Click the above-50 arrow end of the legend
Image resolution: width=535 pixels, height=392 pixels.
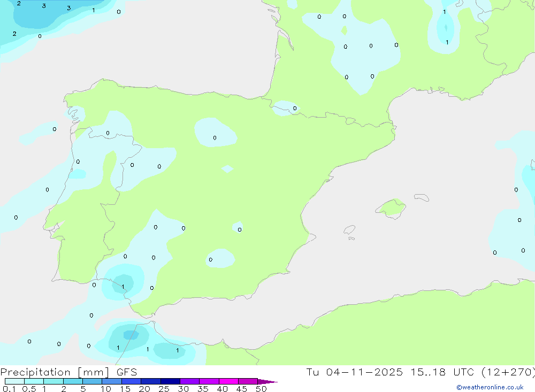[267, 381]
